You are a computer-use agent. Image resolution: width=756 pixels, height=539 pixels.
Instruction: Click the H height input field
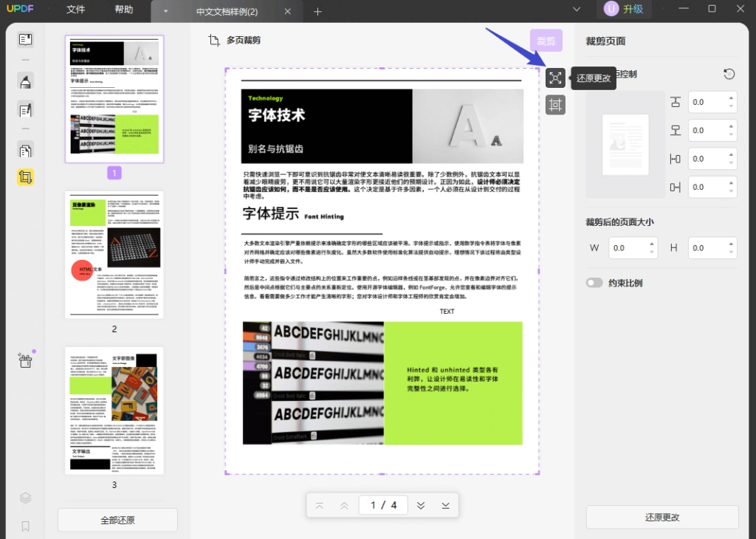tap(712, 248)
